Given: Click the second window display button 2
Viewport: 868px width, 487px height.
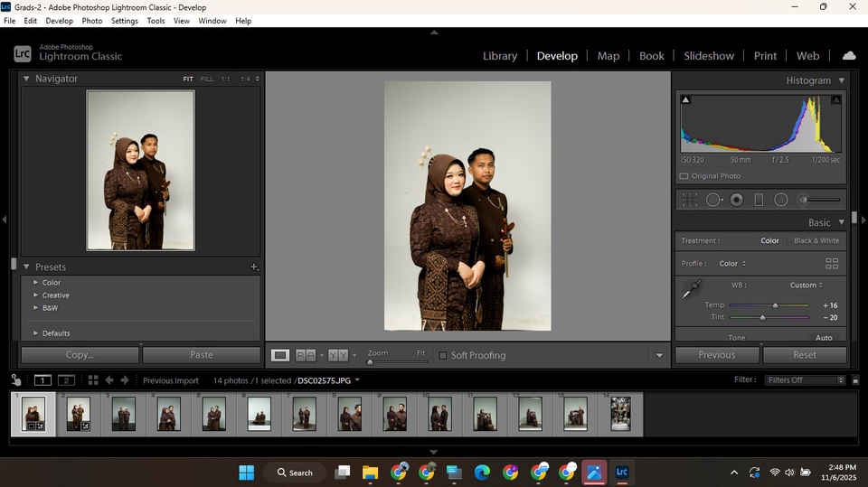Looking at the screenshot, I should tap(66, 380).
